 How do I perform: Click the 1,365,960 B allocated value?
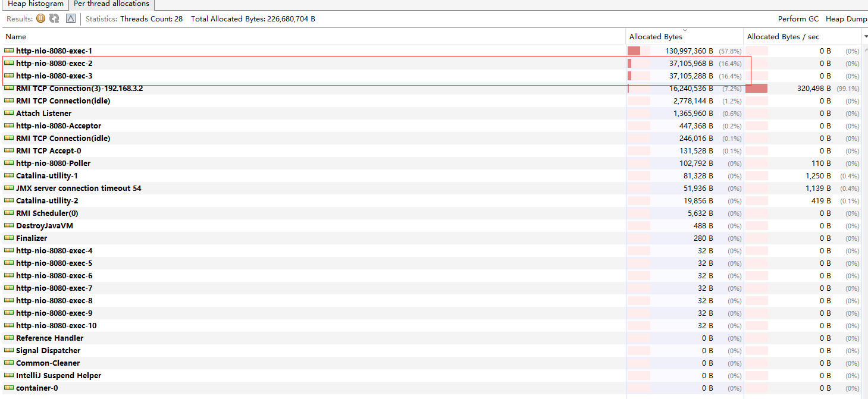pyautogui.click(x=693, y=113)
